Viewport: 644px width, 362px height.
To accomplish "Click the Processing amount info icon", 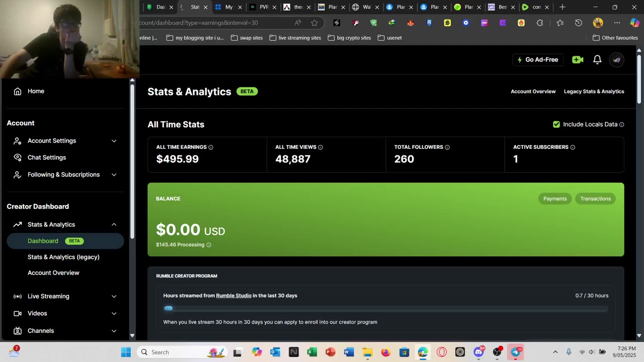I will pyautogui.click(x=209, y=245).
